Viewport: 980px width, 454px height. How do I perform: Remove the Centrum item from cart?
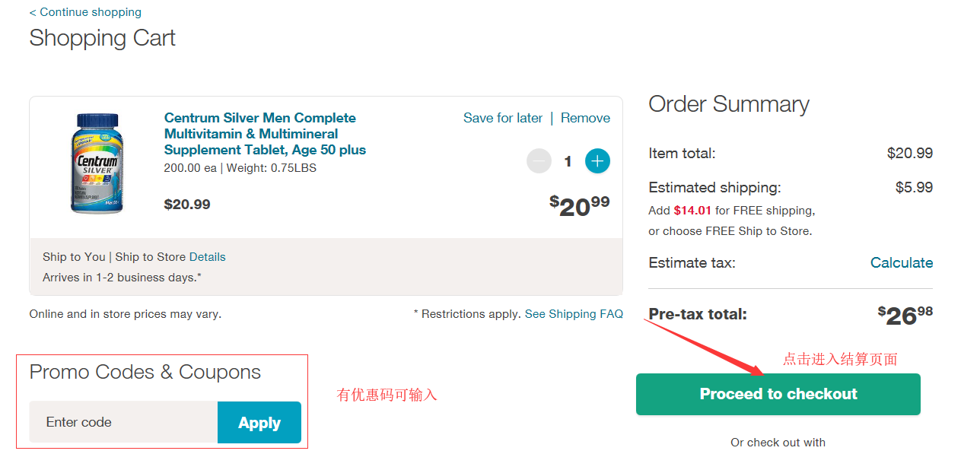(585, 118)
